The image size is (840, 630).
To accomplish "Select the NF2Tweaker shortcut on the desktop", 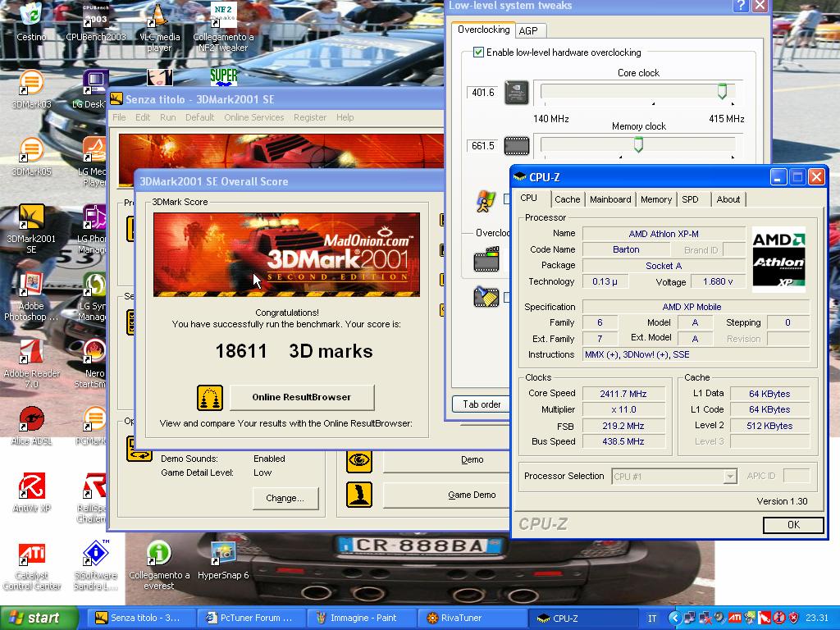I will click(223, 27).
